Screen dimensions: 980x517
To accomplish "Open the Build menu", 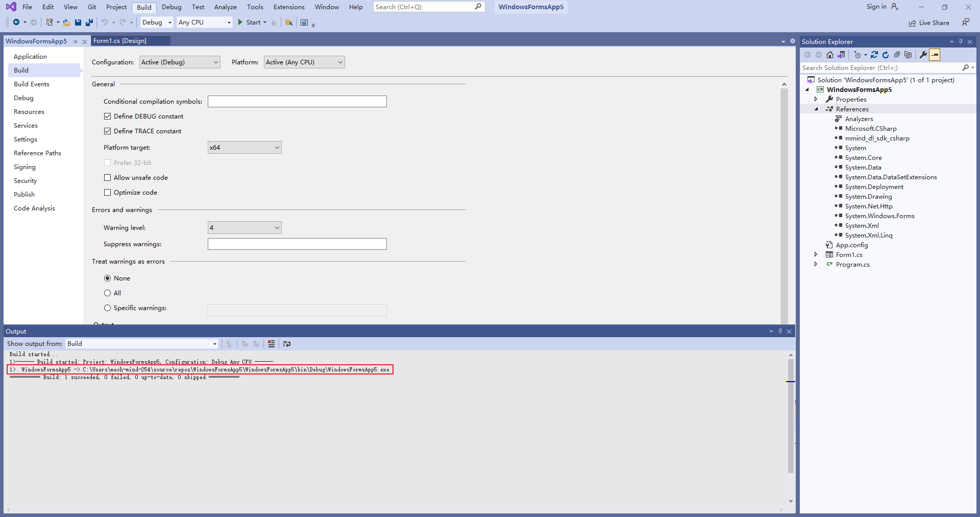I will click(144, 7).
